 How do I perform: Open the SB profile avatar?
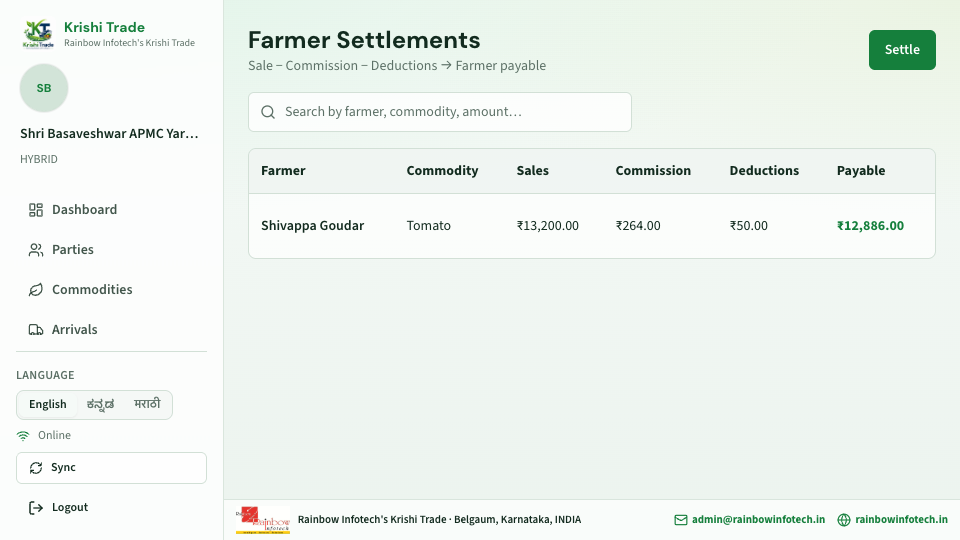click(44, 88)
